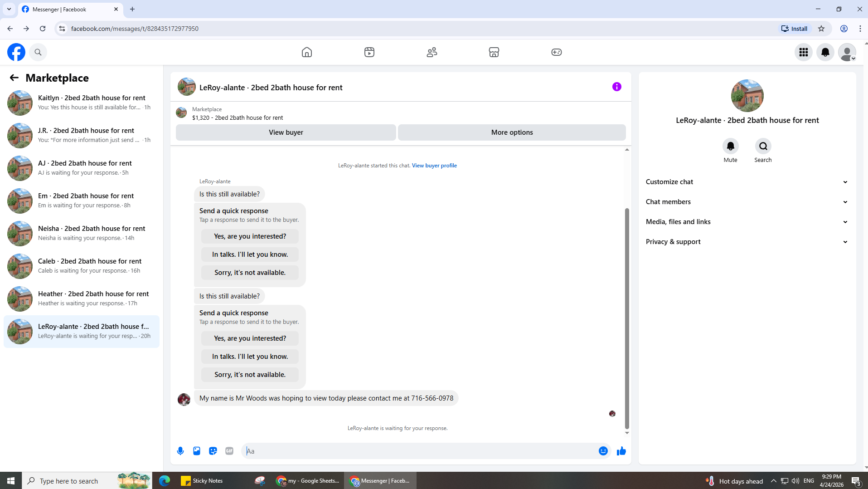This screenshot has width=868, height=489.
Task: Choose a GIF
Action: click(x=229, y=451)
